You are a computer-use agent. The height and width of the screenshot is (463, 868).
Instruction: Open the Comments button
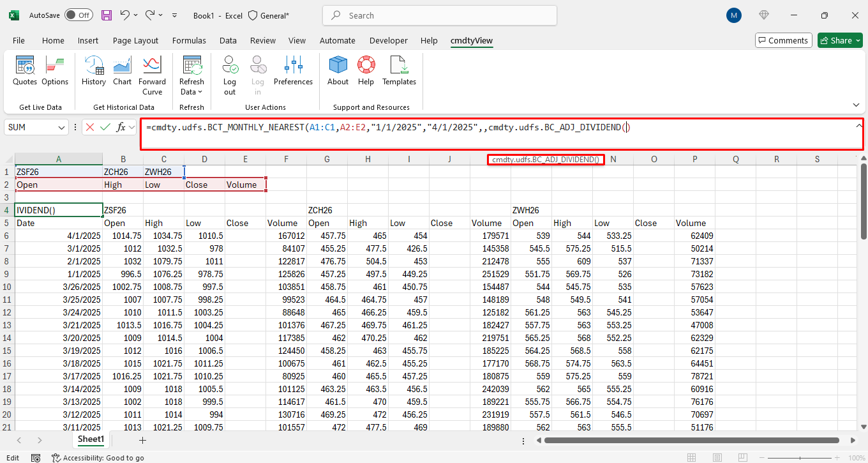pyautogui.click(x=783, y=40)
